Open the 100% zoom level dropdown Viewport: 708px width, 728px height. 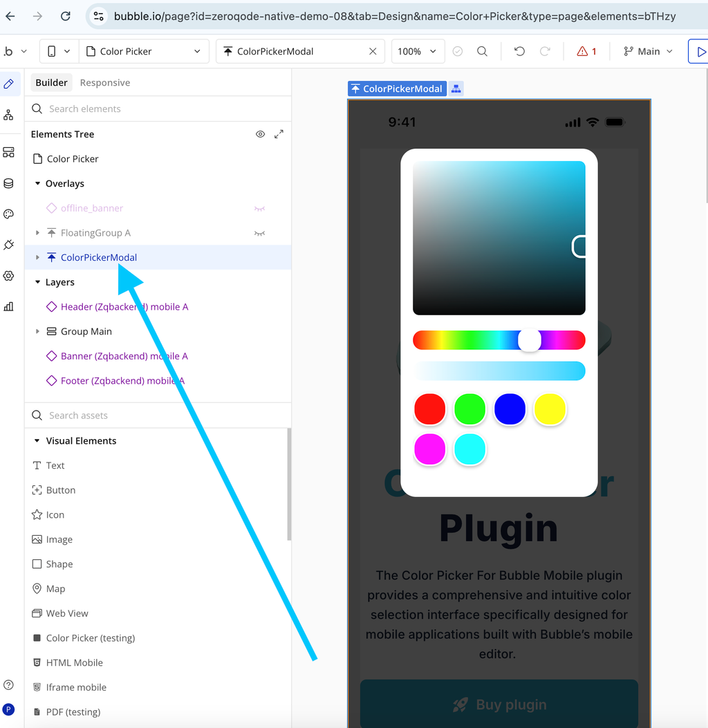click(x=418, y=51)
